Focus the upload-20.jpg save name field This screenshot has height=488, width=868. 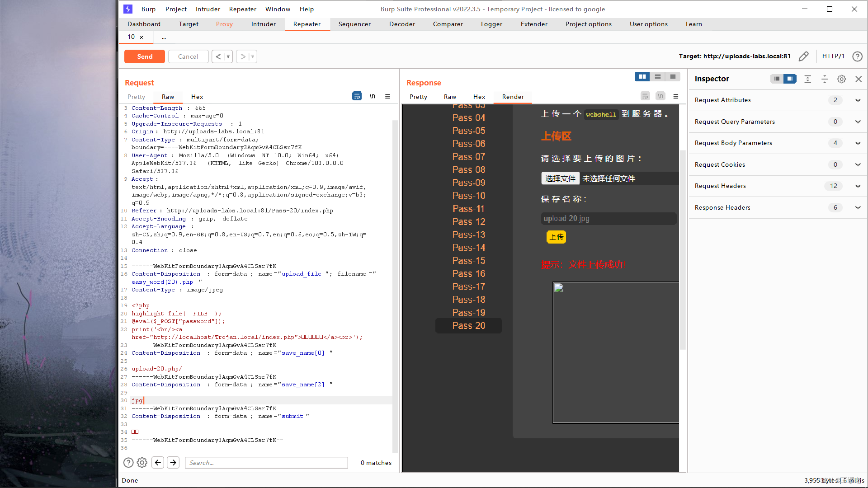tap(609, 219)
